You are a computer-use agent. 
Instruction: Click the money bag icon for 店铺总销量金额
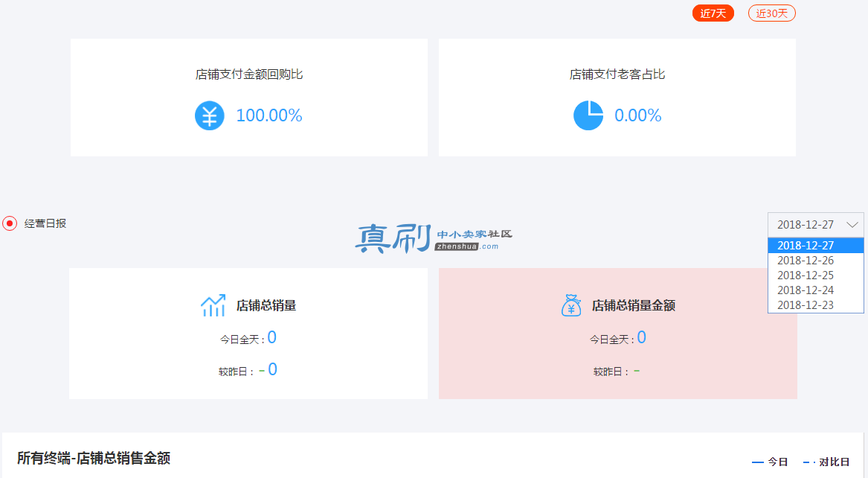pos(571,305)
